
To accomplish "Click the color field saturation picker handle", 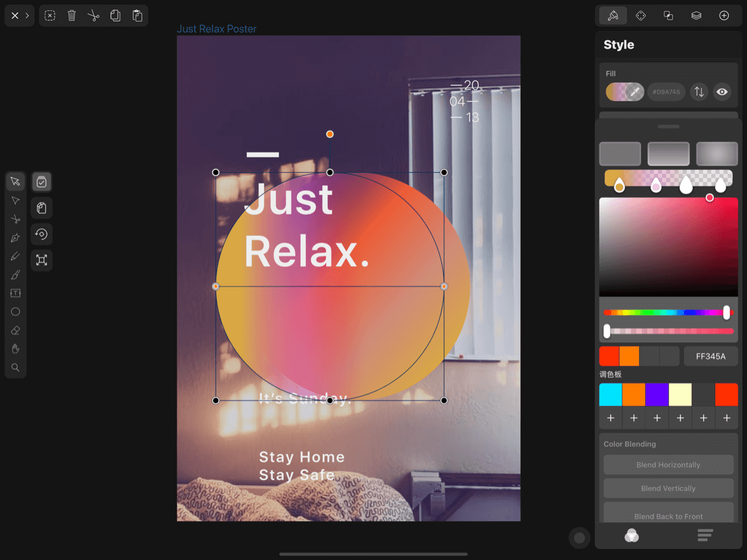I will pyautogui.click(x=709, y=197).
